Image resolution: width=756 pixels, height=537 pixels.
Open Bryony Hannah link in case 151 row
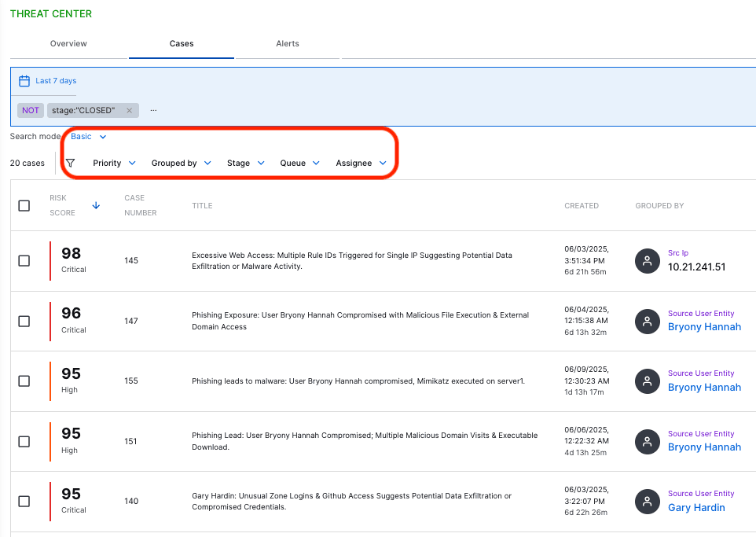point(704,447)
